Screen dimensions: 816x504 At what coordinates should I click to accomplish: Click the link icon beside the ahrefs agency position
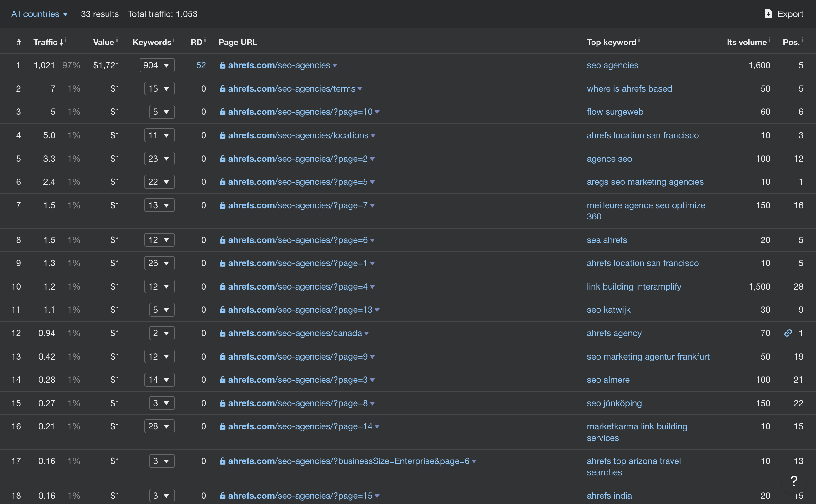click(788, 333)
